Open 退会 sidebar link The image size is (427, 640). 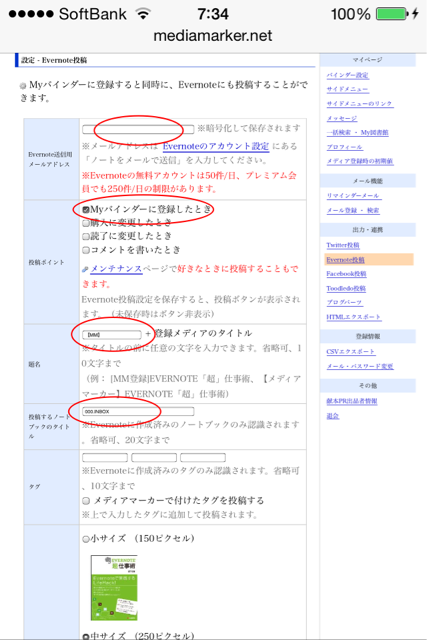point(333,416)
